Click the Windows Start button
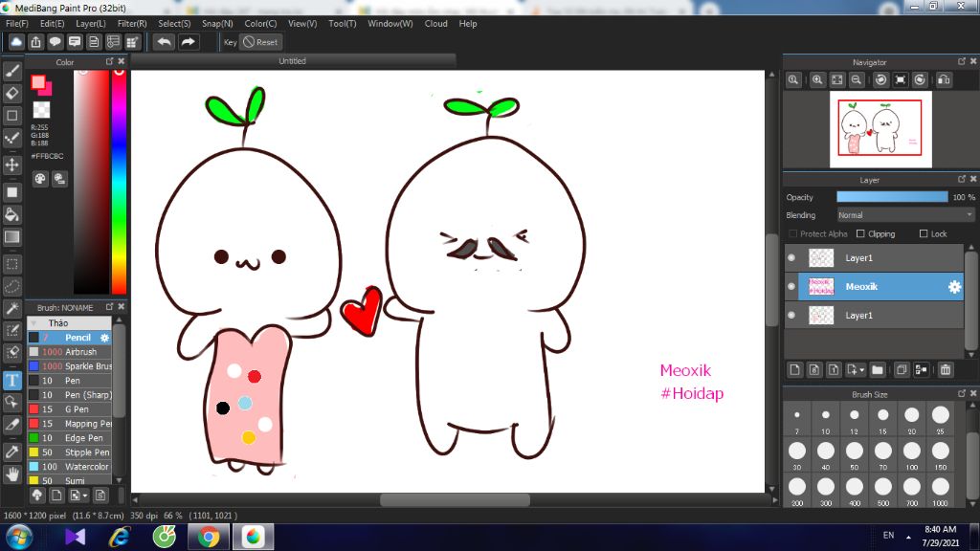Viewport: 980px width, 551px height. tap(19, 538)
